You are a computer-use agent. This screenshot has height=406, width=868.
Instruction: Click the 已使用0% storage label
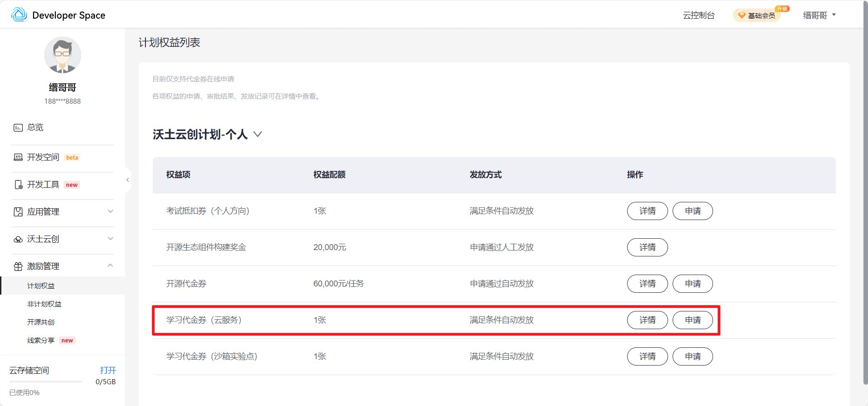(25, 392)
